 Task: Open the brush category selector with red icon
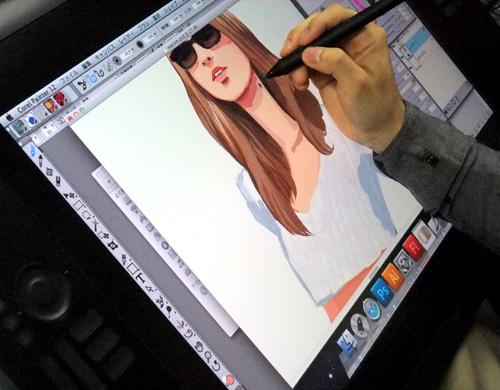pos(60,99)
